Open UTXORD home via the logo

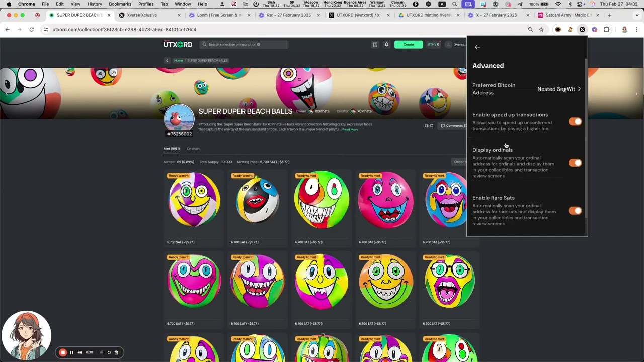pos(178,44)
